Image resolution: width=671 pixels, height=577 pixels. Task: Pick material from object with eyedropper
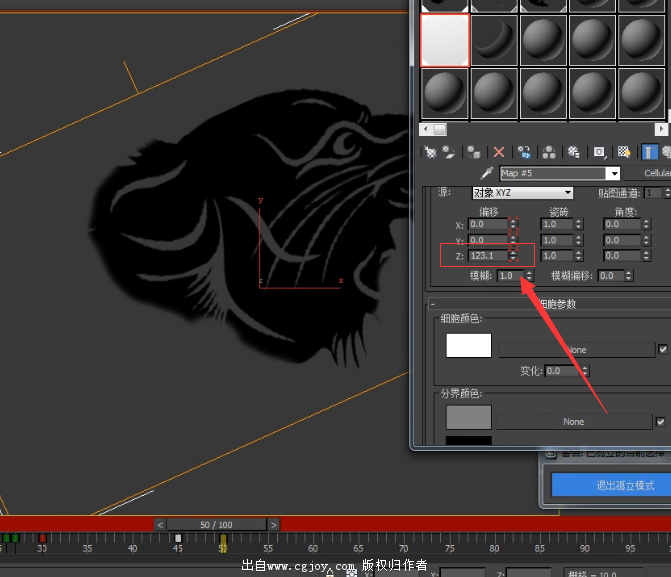[487, 174]
